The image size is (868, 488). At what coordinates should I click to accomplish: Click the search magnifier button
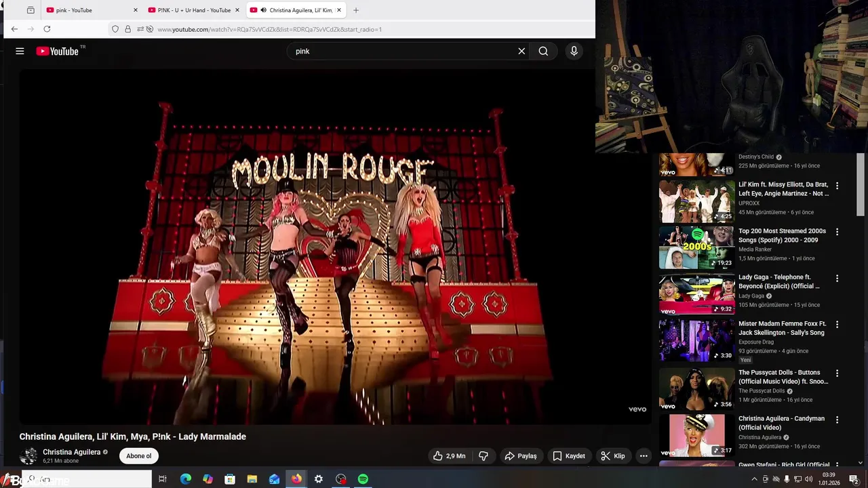pyautogui.click(x=543, y=51)
